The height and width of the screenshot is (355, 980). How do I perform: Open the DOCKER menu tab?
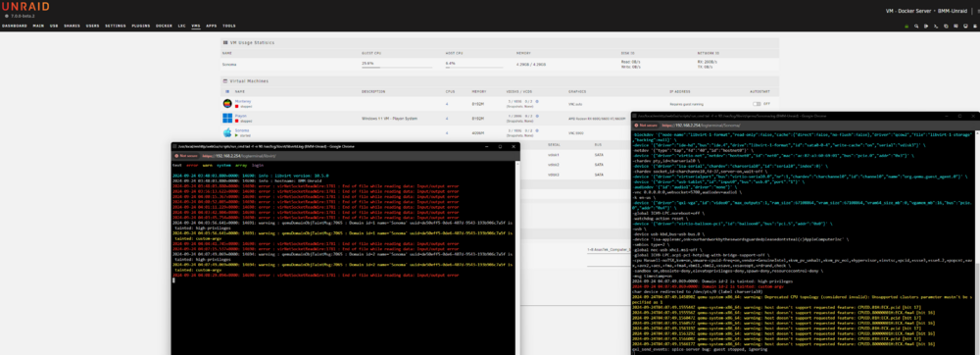point(164,25)
